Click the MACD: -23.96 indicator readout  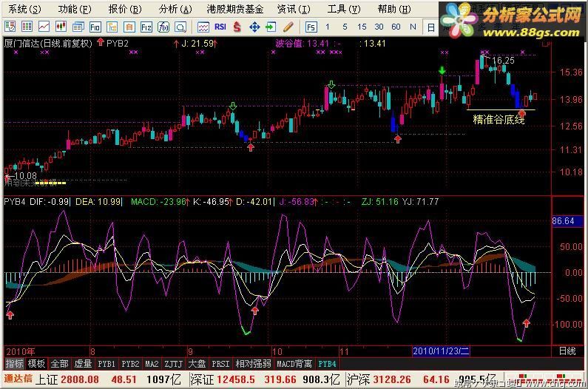159,202
